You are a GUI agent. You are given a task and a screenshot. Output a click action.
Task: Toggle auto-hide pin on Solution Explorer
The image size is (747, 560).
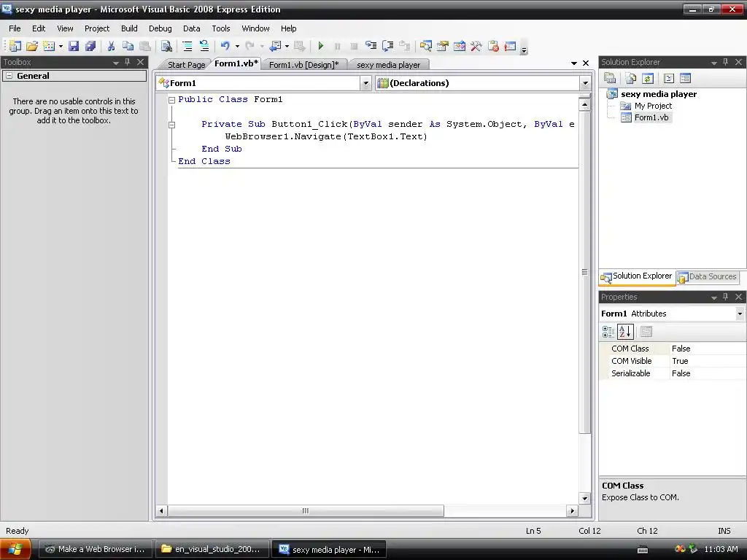click(x=726, y=62)
